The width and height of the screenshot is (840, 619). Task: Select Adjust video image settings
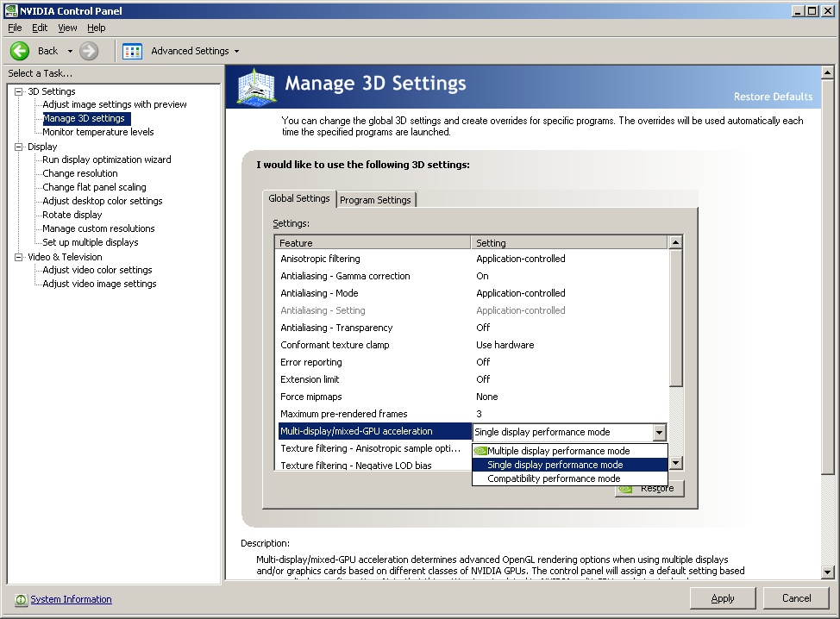[100, 284]
